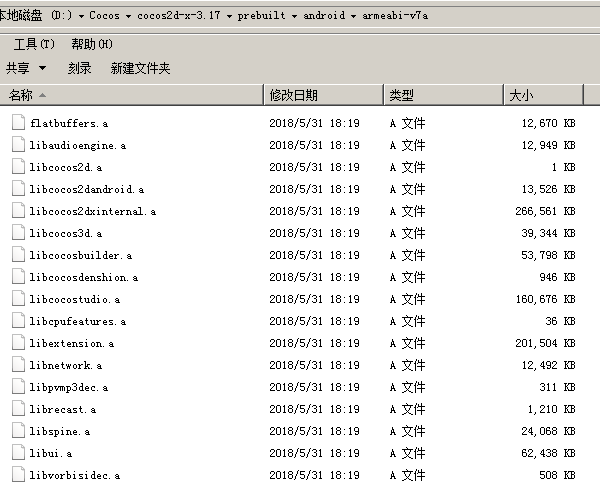Select the file name libcocos2dandroid.a
This screenshot has height=482, width=600.
87,189
